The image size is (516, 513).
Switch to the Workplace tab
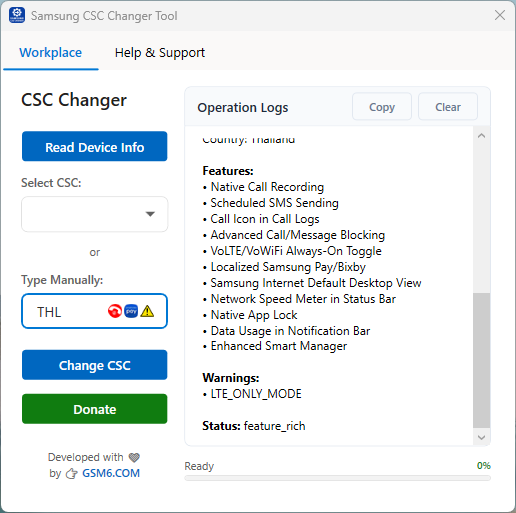click(51, 53)
